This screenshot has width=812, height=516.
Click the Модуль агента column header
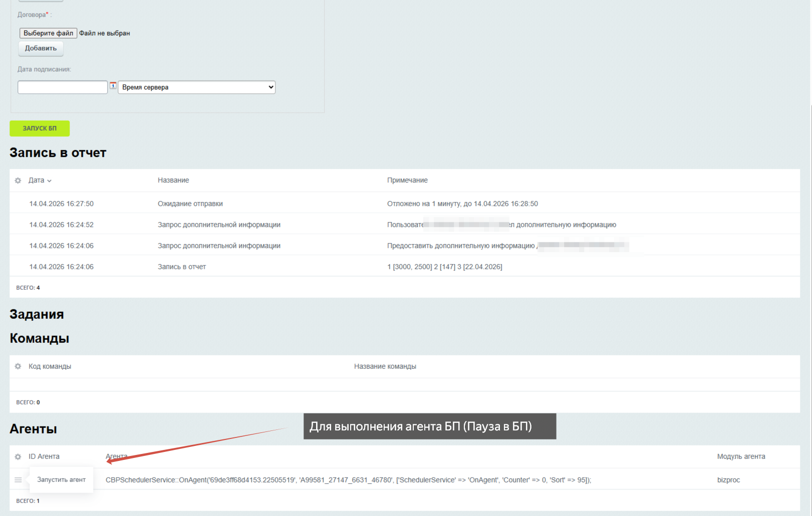pyautogui.click(x=741, y=456)
